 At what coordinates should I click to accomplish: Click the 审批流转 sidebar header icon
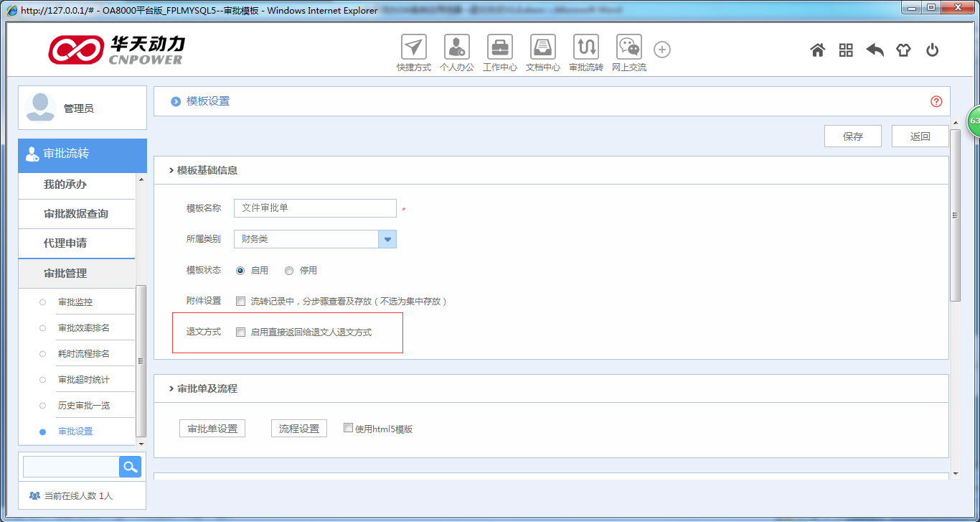tap(32, 154)
